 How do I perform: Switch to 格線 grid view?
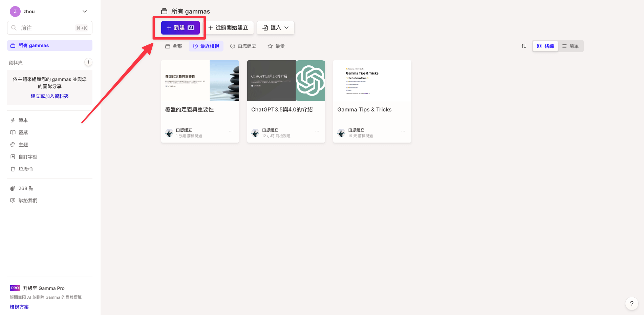[x=545, y=46]
